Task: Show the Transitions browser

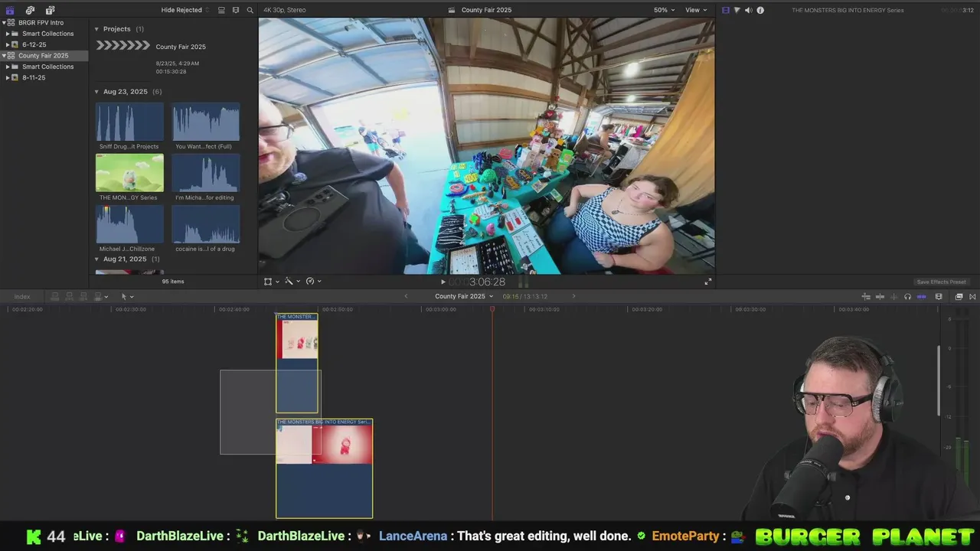Action: 972,296
